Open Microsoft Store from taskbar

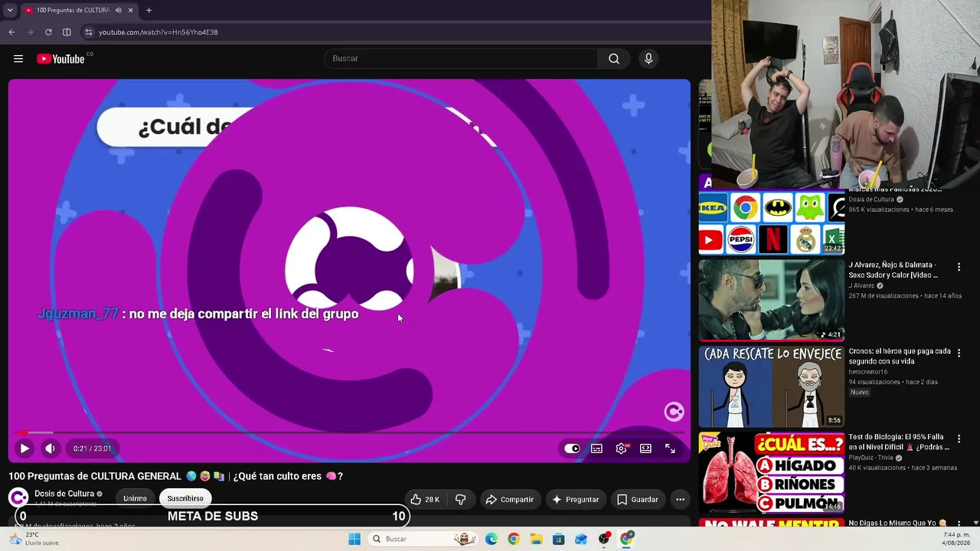point(559,539)
